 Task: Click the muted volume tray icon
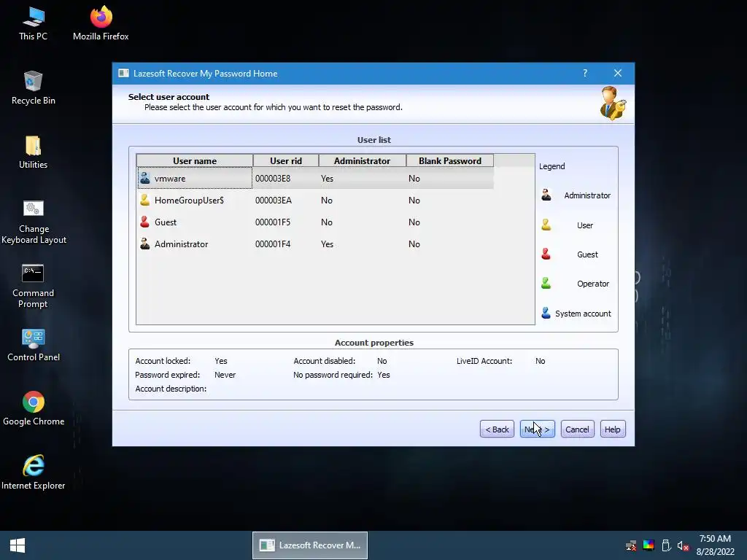tap(683, 545)
